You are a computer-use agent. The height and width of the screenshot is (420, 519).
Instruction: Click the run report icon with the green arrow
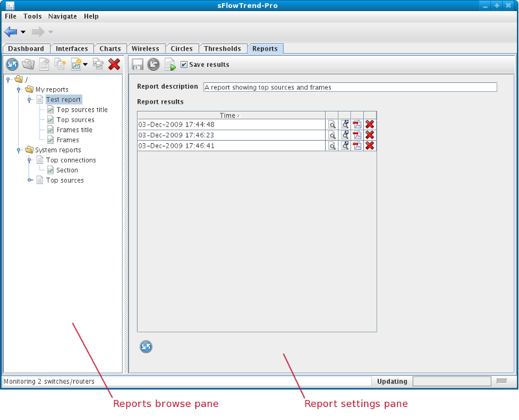[x=169, y=64]
